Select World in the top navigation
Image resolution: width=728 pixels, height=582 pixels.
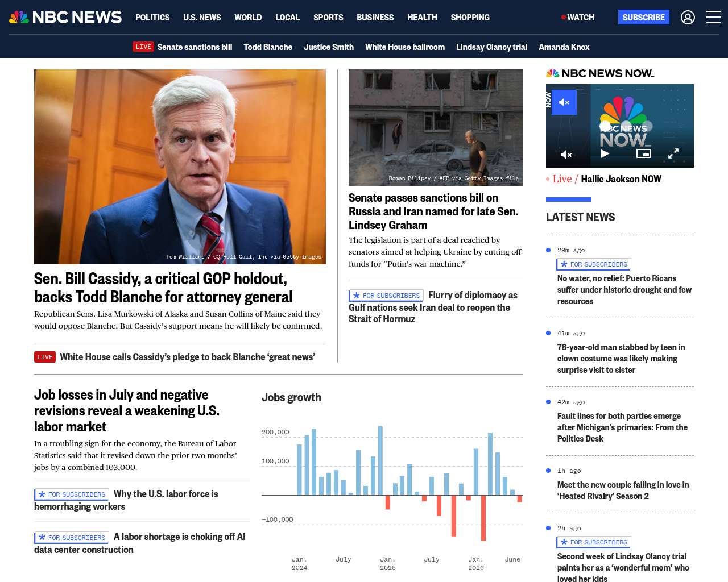click(x=248, y=18)
